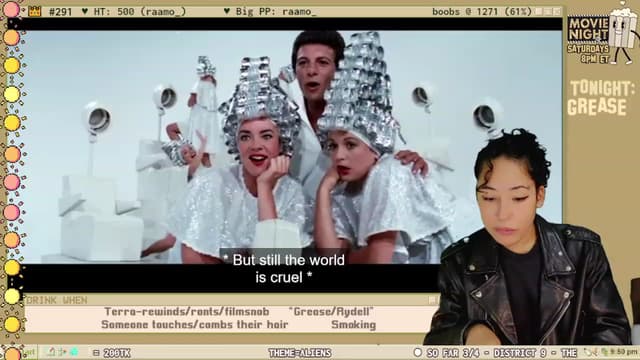Click the 'TONIGHT: GREASE' heading

600,98
